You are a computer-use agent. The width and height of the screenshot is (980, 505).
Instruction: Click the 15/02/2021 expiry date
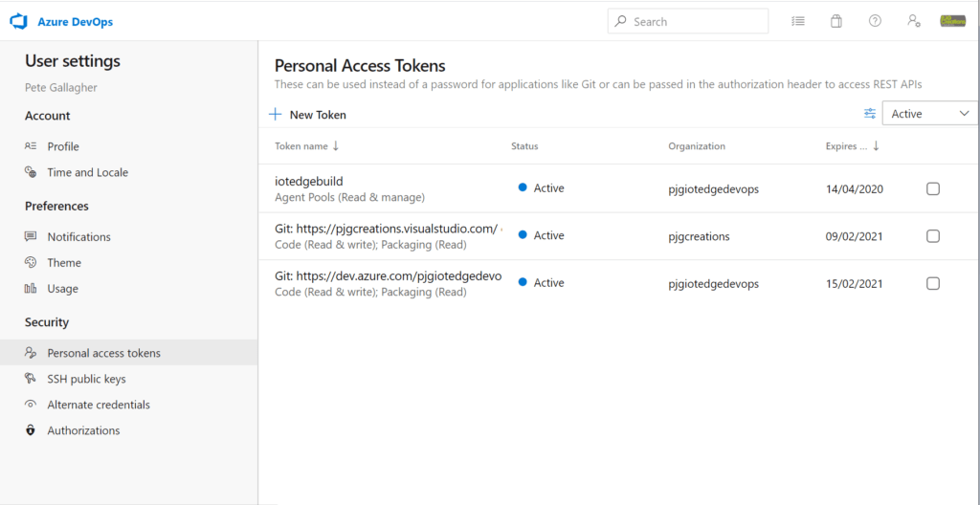coord(855,284)
